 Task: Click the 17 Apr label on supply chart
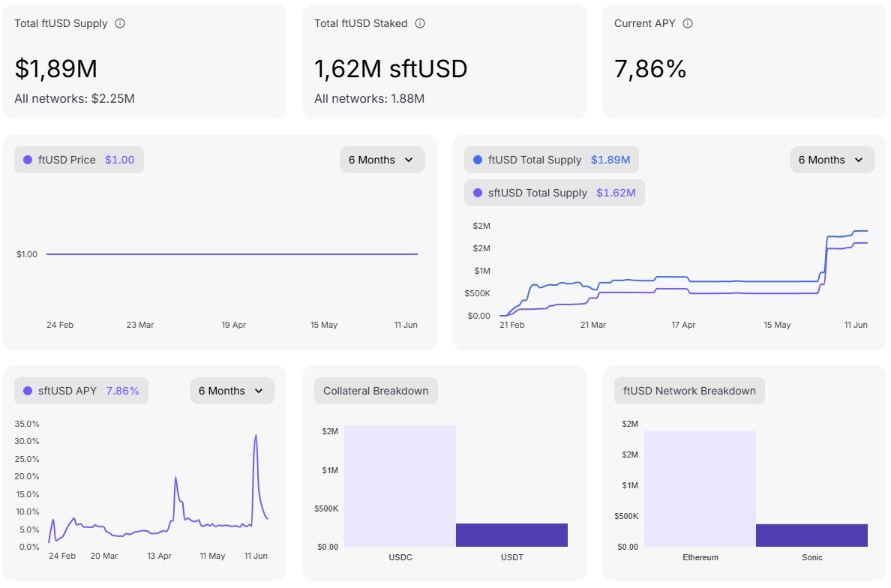pos(683,325)
